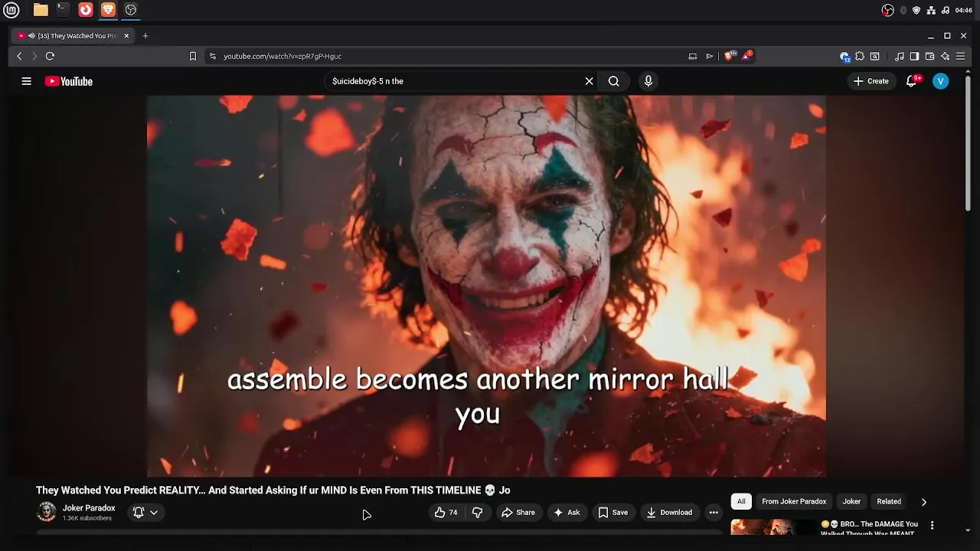Show more filter chips with right arrow
This screenshot has height=551, width=980.
tap(924, 502)
